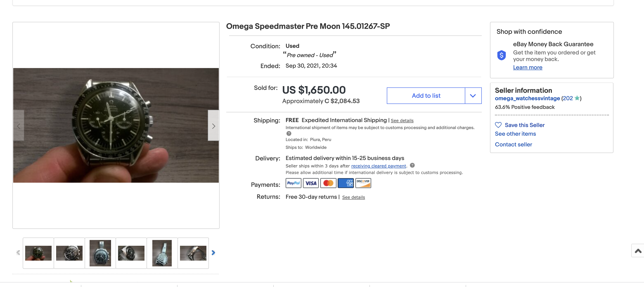This screenshot has height=287, width=644.
Task: Select the first watch thumbnail image
Action: 38,253
